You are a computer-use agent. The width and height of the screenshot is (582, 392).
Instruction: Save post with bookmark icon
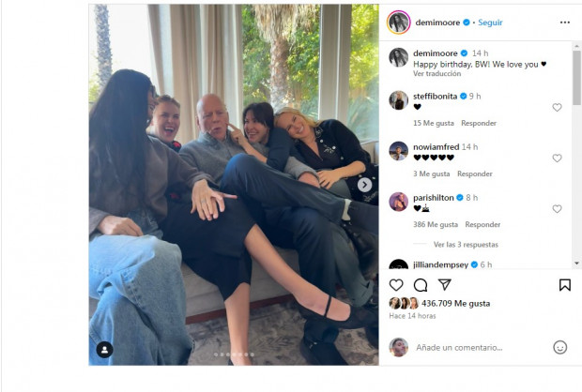tap(564, 285)
